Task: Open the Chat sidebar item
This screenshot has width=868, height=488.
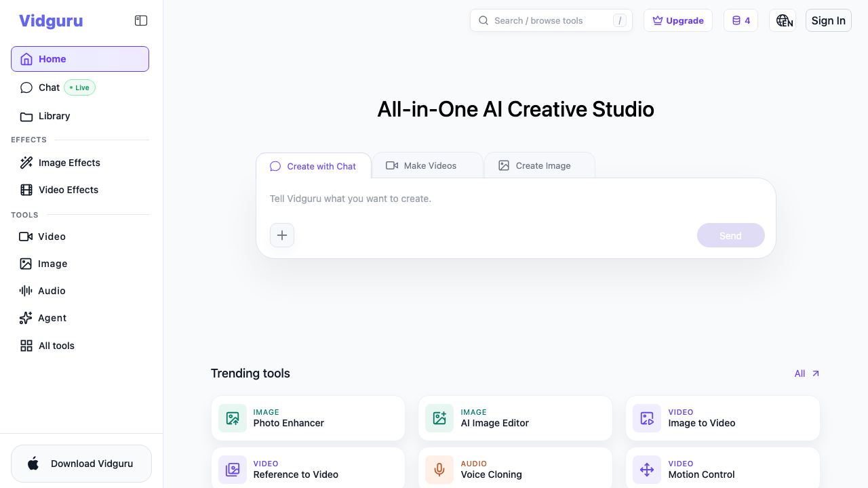Action: tap(80, 87)
